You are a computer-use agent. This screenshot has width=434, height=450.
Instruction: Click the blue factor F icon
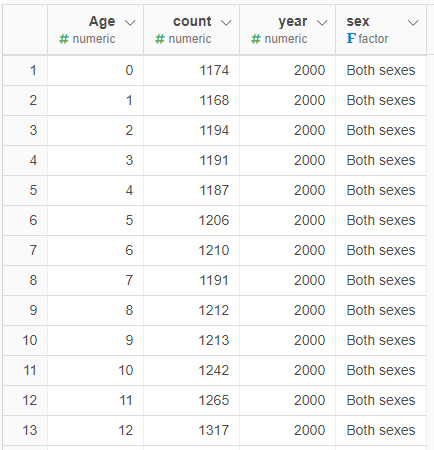point(351,38)
